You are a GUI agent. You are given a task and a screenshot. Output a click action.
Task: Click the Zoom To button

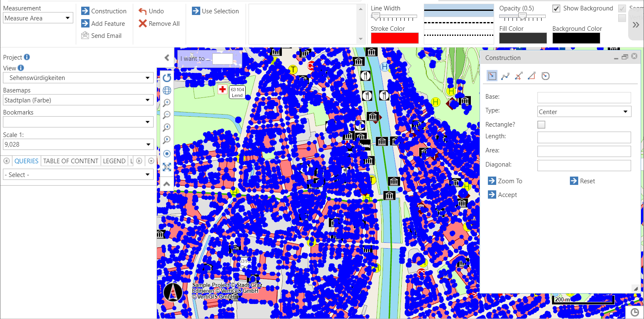click(505, 181)
